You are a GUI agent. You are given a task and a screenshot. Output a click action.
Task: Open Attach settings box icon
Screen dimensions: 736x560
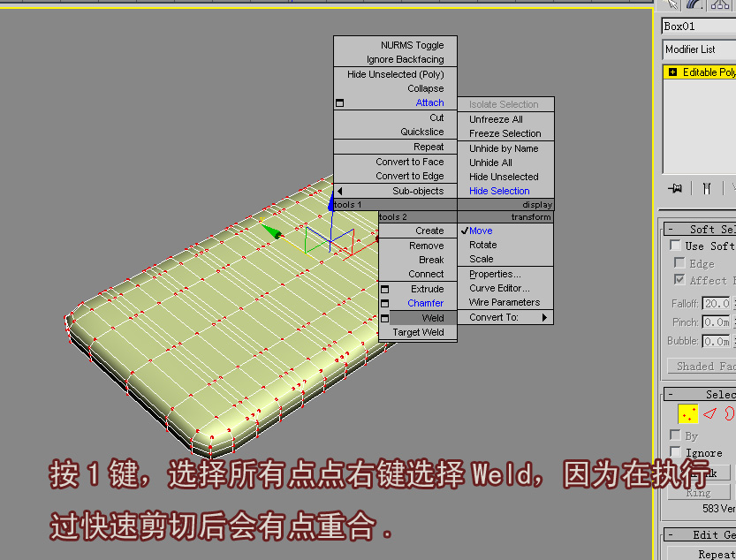point(340,102)
